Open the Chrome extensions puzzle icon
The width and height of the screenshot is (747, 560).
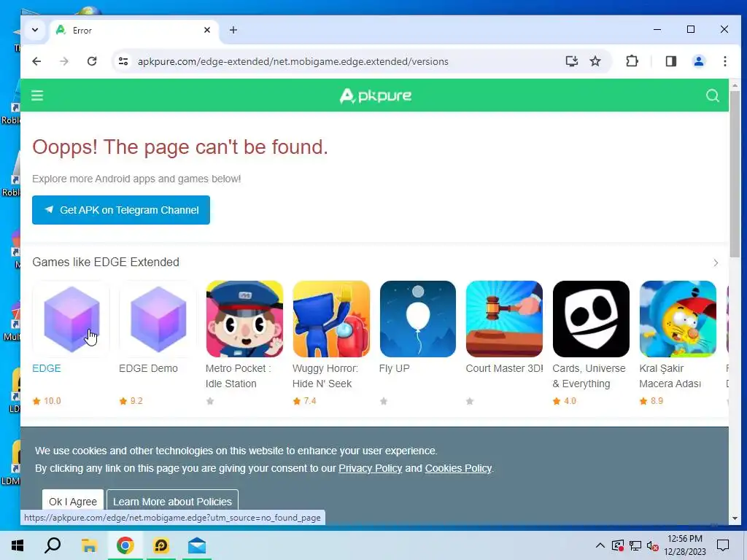click(x=632, y=61)
